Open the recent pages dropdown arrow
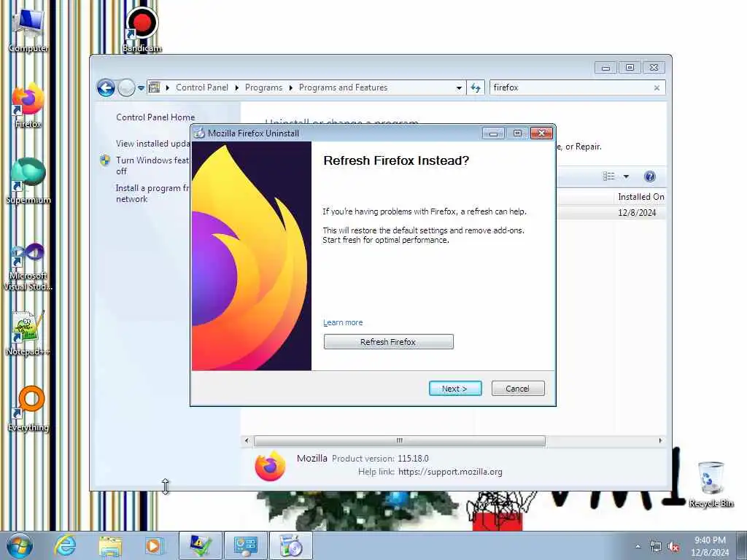747x560 pixels. (x=141, y=88)
